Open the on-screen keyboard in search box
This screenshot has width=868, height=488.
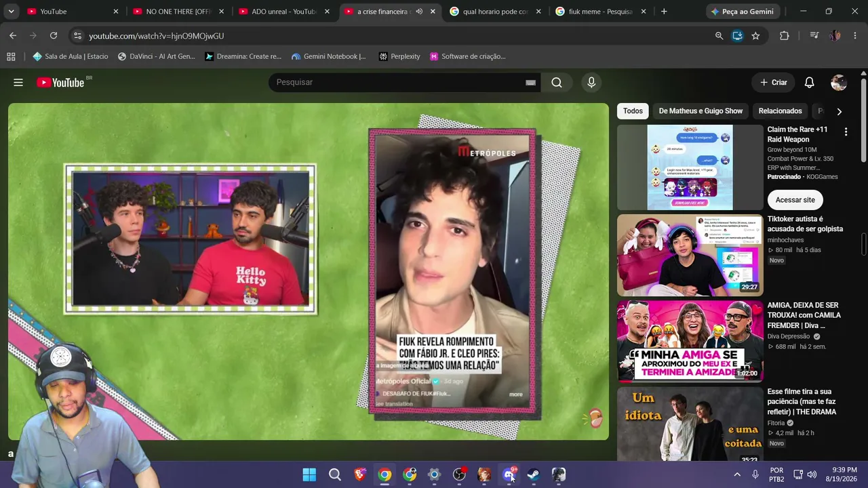pyautogui.click(x=530, y=83)
